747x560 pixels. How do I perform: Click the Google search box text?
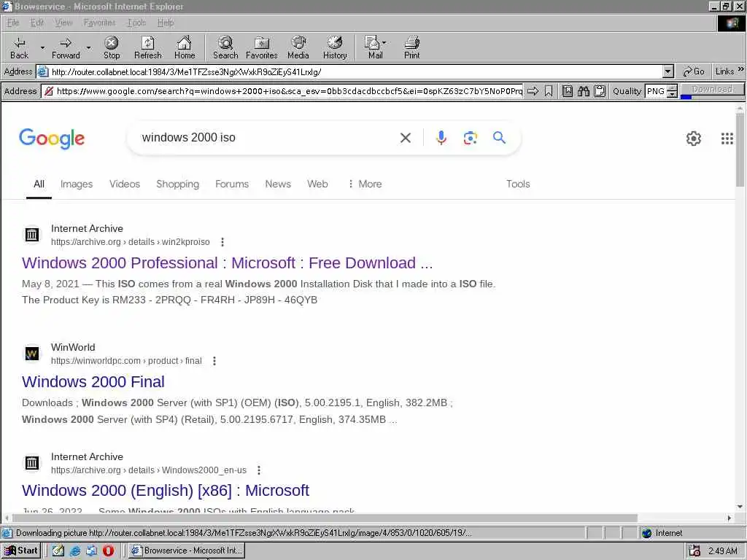coord(189,138)
